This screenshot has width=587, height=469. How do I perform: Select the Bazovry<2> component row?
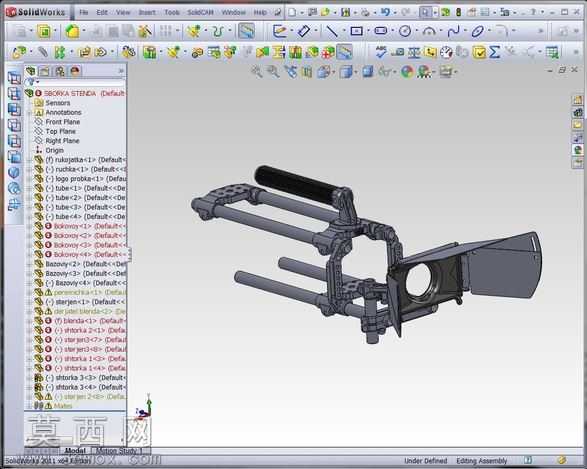[80, 264]
